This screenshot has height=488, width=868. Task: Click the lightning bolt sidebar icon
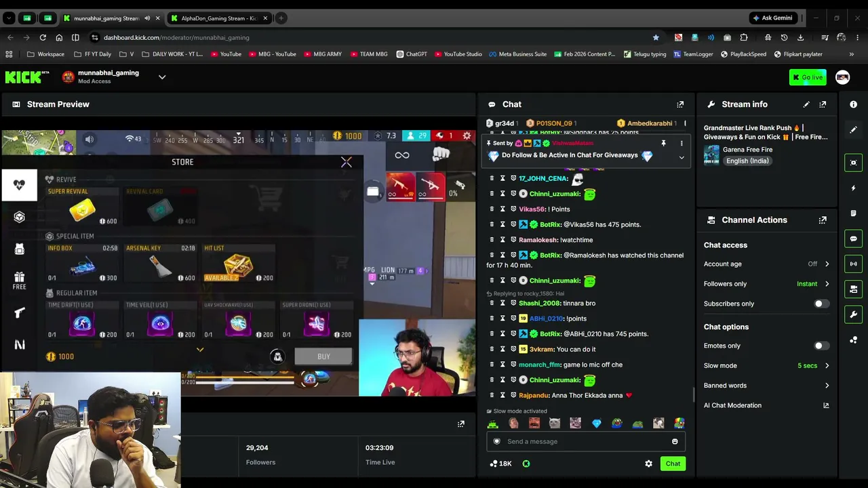click(854, 188)
